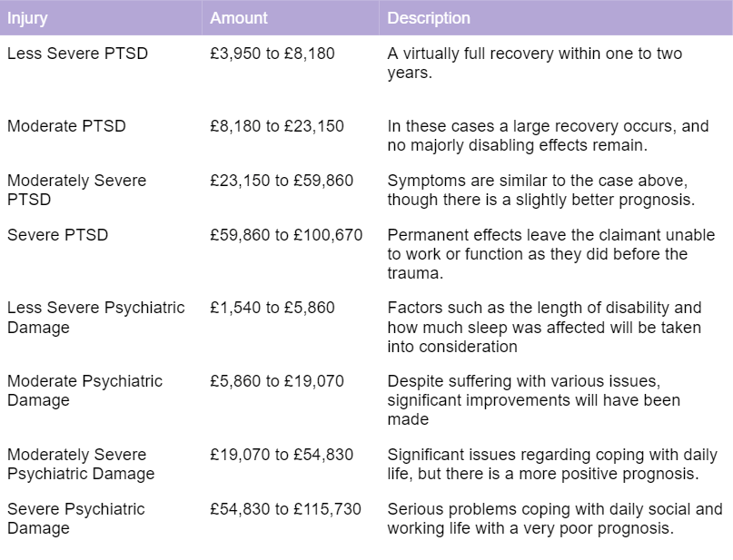This screenshot has height=560, width=733.
Task: Click the £3,950 to £8,180 amount
Action: click(272, 54)
